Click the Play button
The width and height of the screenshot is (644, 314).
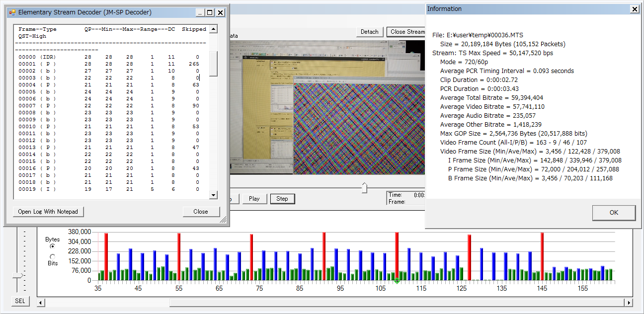click(x=254, y=199)
